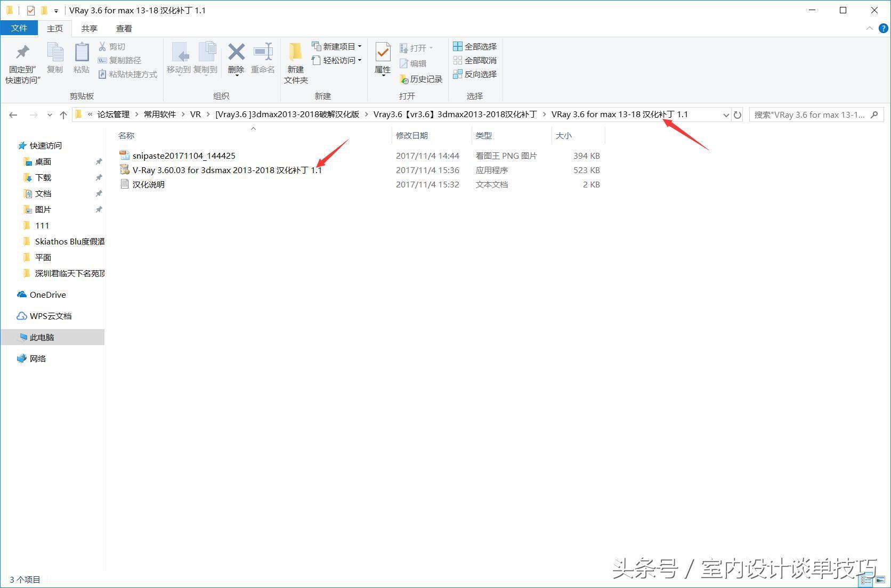Expand address bar history dropdown
Viewport: 891px width, 588px height.
[726, 115]
